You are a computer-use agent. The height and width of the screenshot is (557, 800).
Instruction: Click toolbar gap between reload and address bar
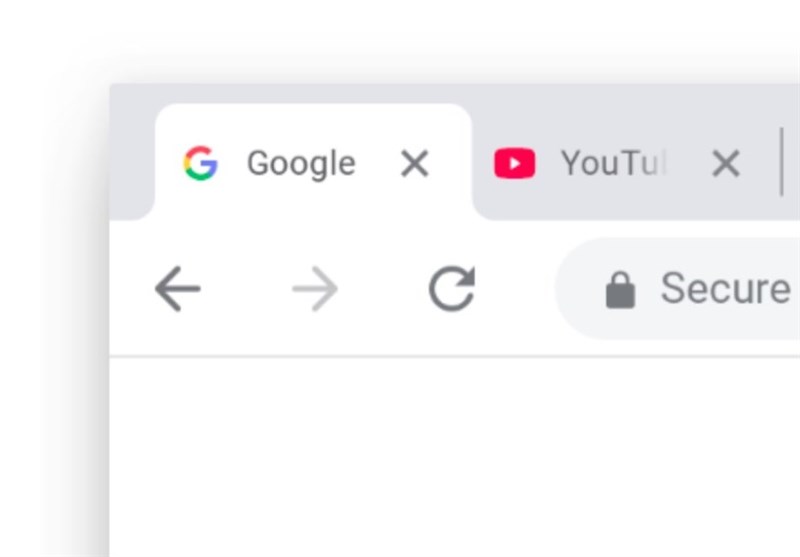tap(515, 290)
